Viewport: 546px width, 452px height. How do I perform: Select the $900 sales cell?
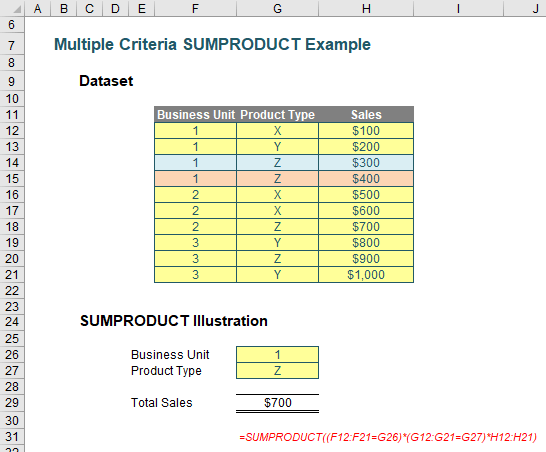366,259
